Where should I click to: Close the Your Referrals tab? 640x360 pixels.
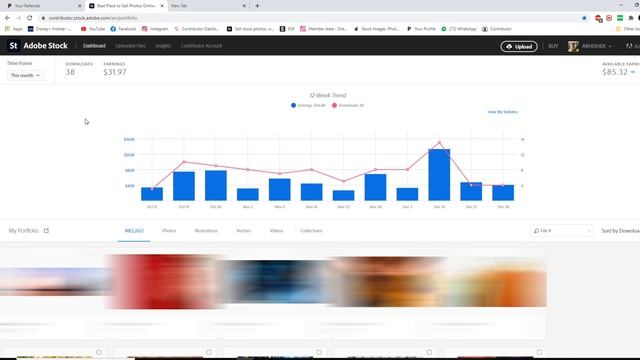point(80,6)
